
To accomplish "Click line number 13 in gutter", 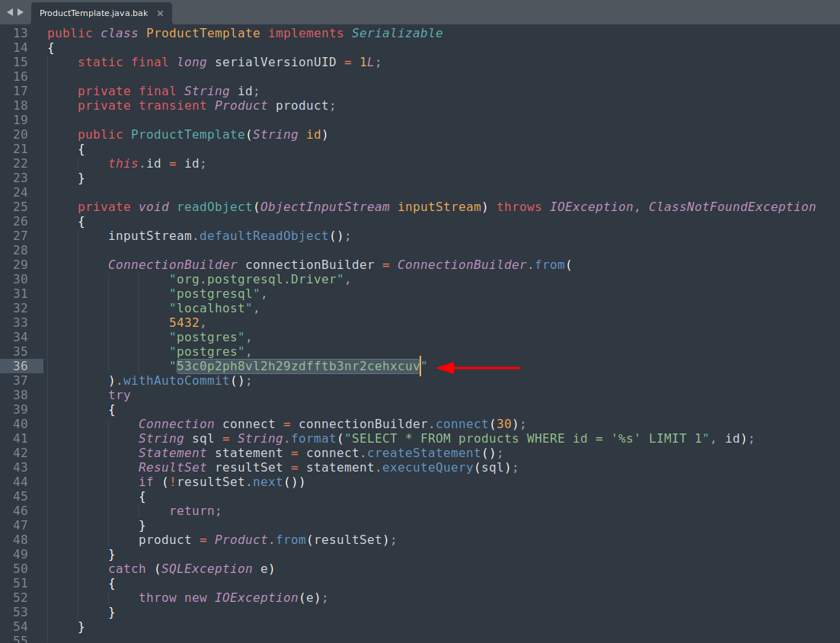I will (21, 34).
